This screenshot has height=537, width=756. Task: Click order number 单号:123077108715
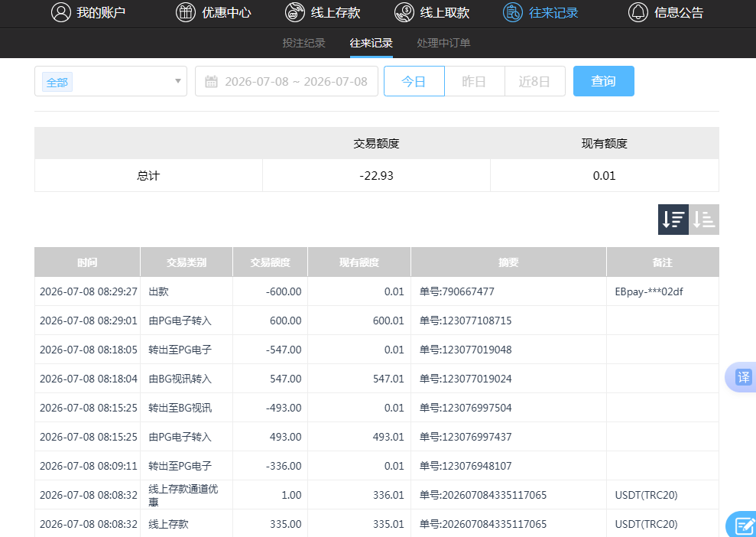coord(466,321)
